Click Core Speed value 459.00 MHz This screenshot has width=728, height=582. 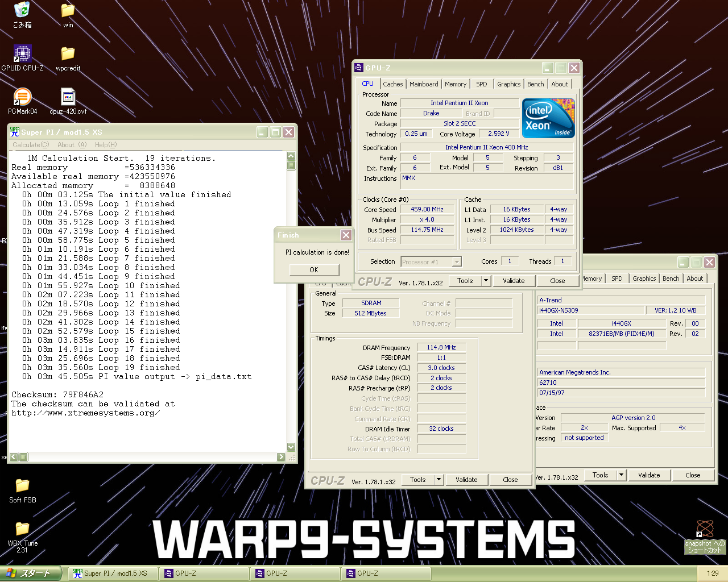click(x=427, y=209)
